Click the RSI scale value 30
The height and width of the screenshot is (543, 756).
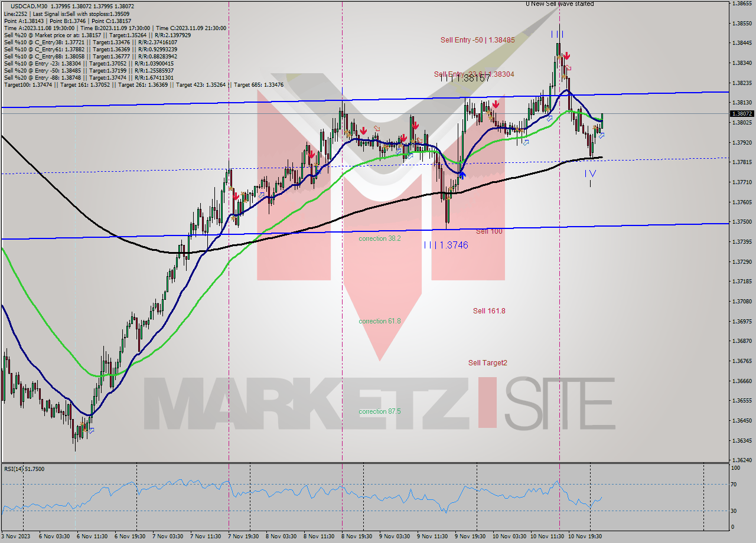click(735, 511)
